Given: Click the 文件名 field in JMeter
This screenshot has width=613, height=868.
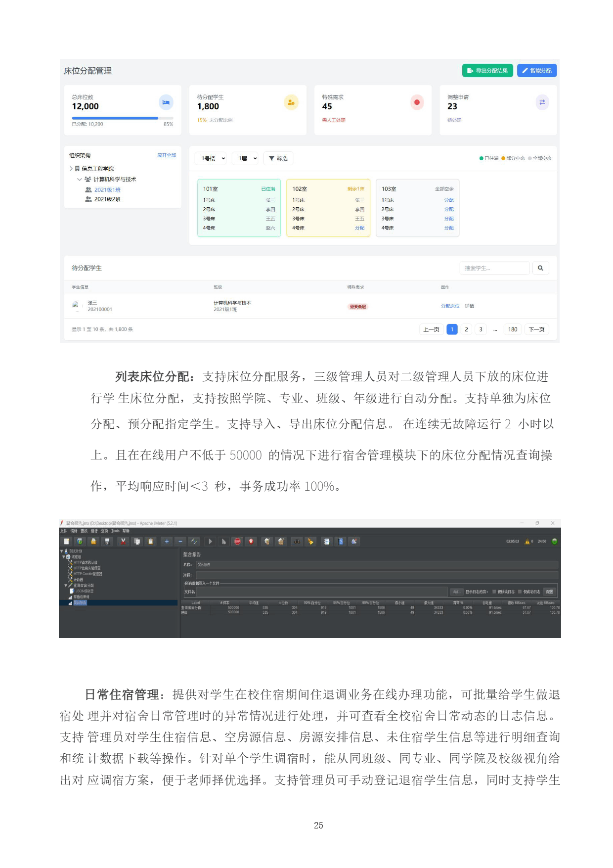Looking at the screenshot, I should pyautogui.click(x=322, y=592).
